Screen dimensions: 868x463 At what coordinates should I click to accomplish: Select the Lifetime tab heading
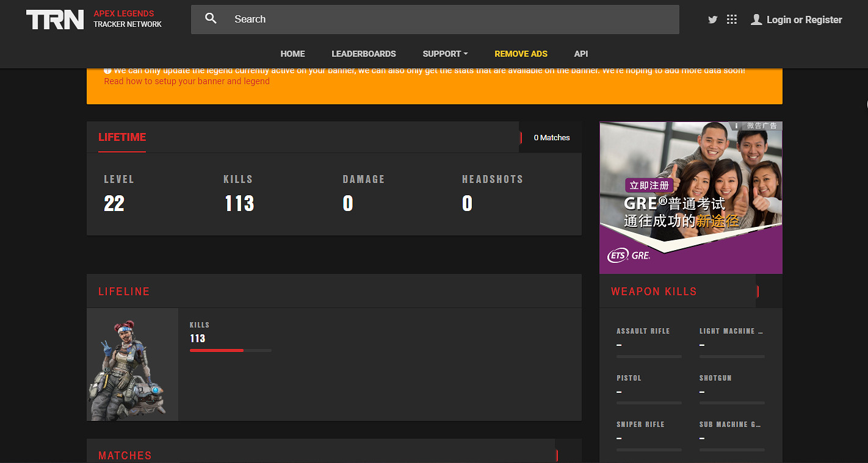122,137
